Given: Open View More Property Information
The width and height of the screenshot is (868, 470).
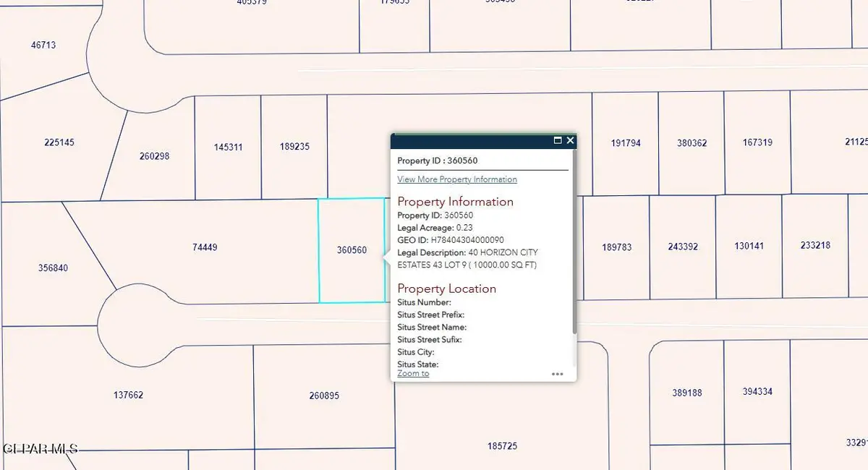Looking at the screenshot, I should click(x=457, y=179).
